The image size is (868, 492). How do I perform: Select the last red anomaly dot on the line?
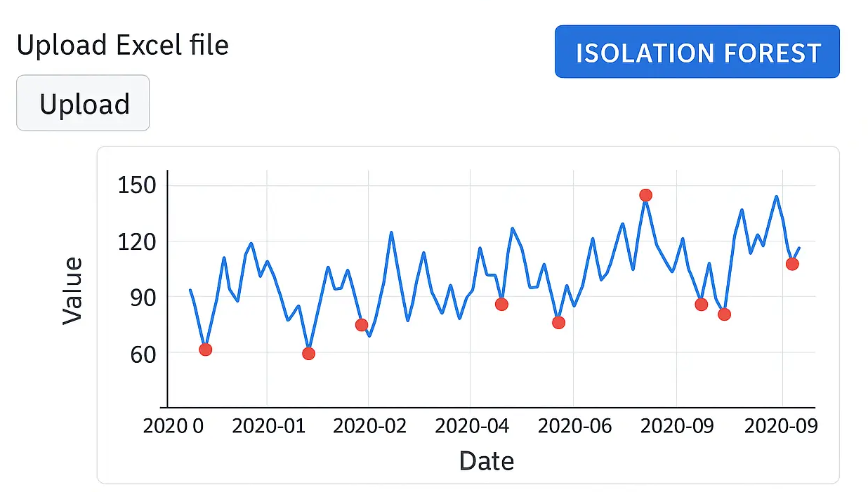click(x=792, y=264)
